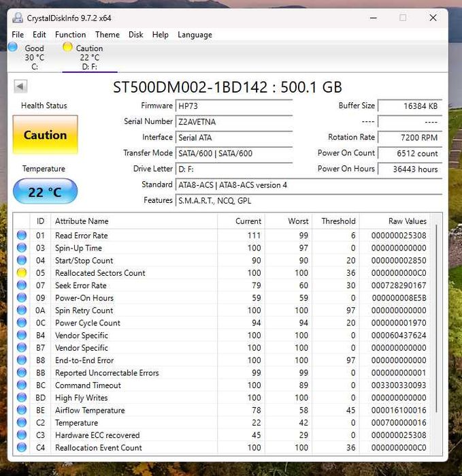This screenshot has width=462, height=476.
Task: Click the raw value 000728290167
Action: 399,285
